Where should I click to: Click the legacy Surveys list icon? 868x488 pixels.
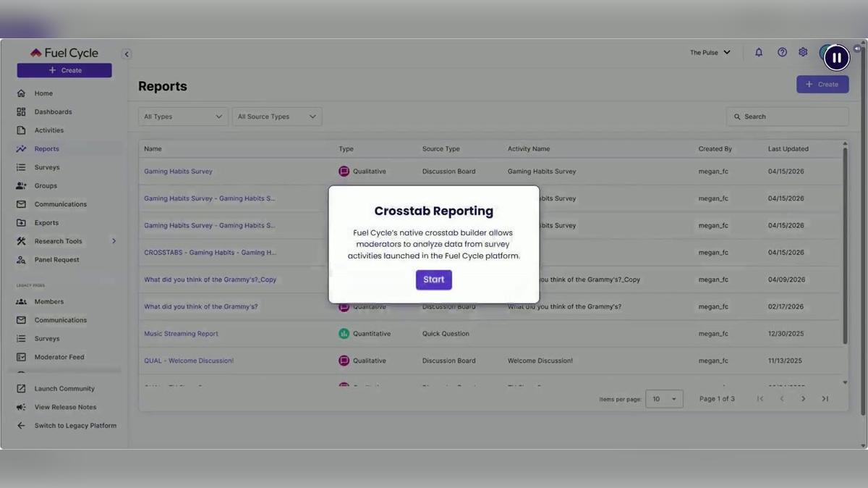pos(21,338)
